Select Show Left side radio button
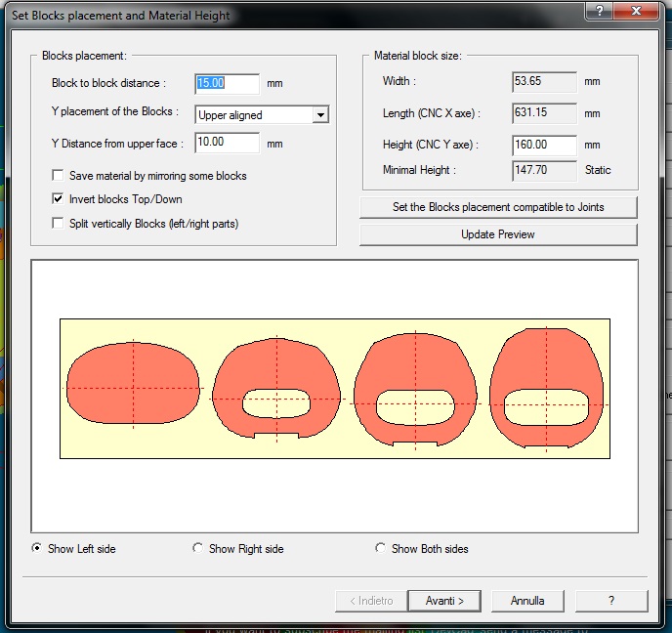 click(x=37, y=549)
